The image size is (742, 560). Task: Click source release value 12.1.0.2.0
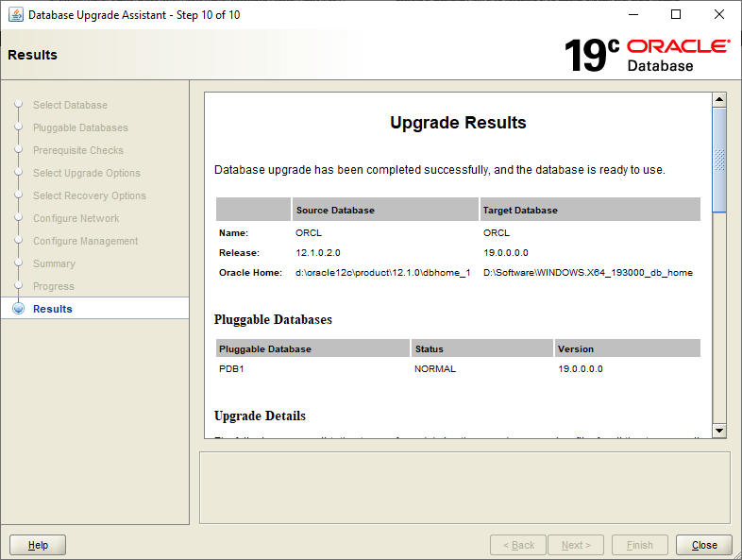click(x=318, y=253)
